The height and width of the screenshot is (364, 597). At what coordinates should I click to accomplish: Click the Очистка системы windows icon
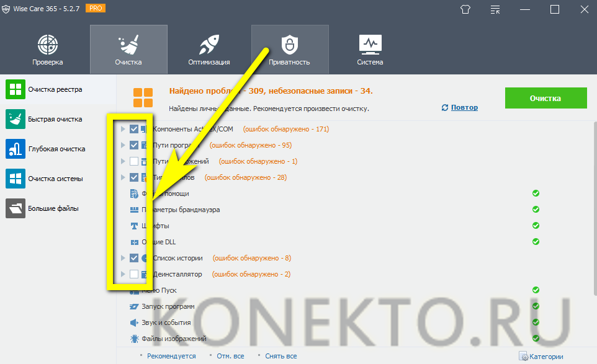click(x=16, y=179)
